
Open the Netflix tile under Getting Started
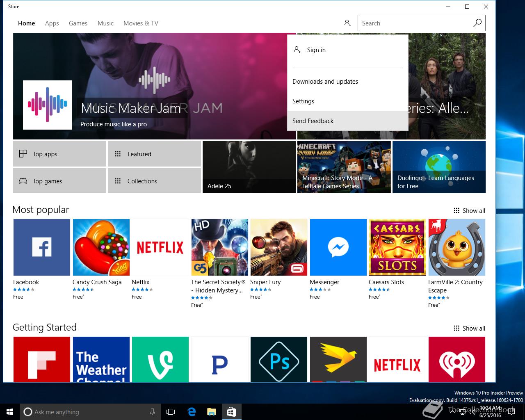tap(397, 359)
